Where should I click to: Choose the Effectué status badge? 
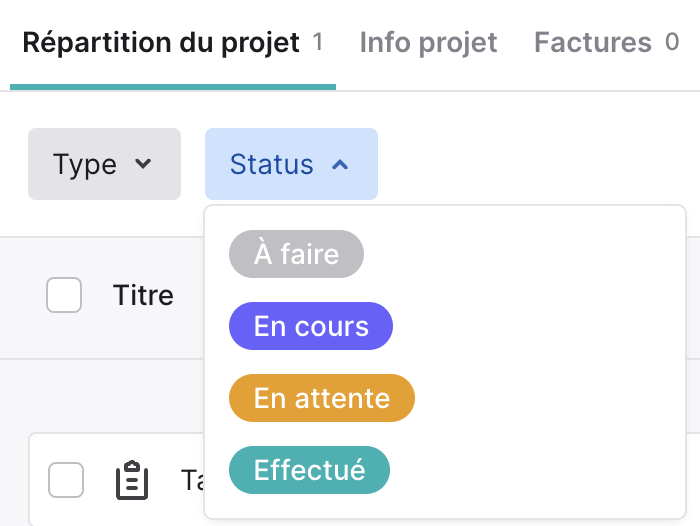click(x=309, y=470)
